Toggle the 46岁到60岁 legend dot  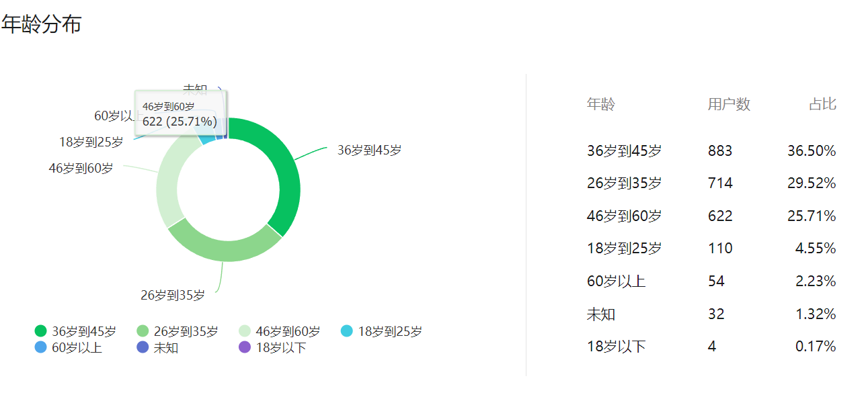(x=245, y=331)
